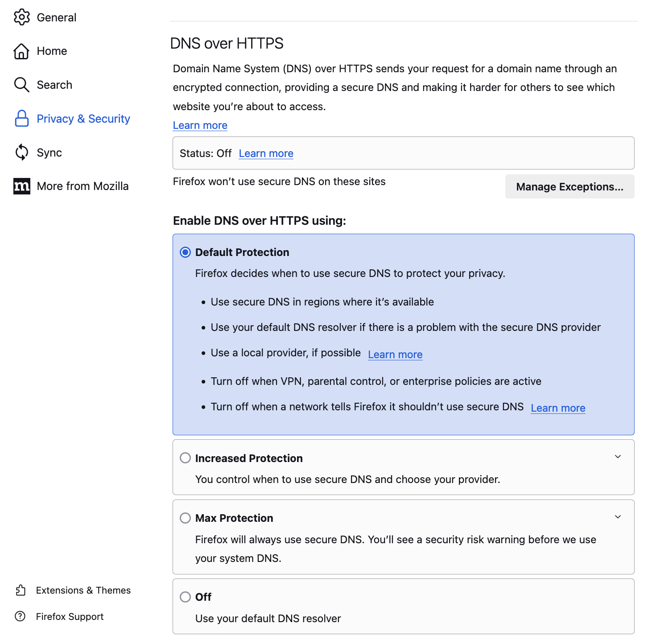Open Learn more link beside Status: Off
This screenshot has height=644, width=652.
point(266,153)
